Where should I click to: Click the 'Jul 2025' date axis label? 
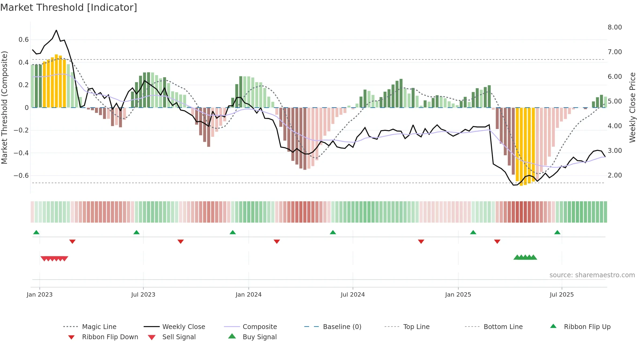562,294
